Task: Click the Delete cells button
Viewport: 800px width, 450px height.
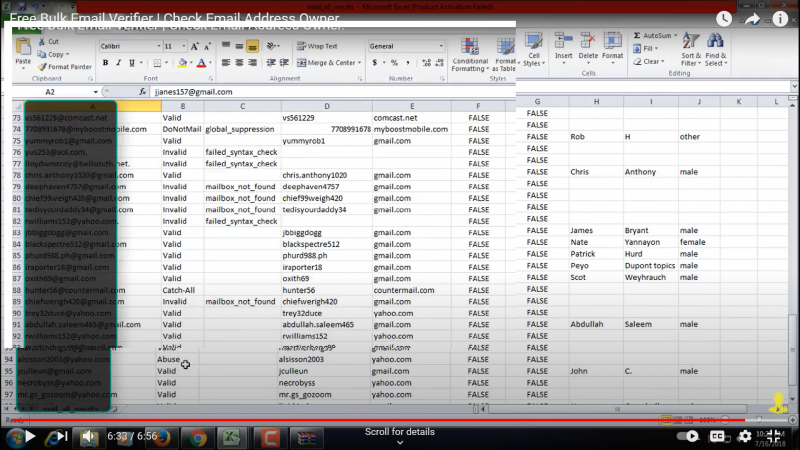Action: tap(588, 48)
